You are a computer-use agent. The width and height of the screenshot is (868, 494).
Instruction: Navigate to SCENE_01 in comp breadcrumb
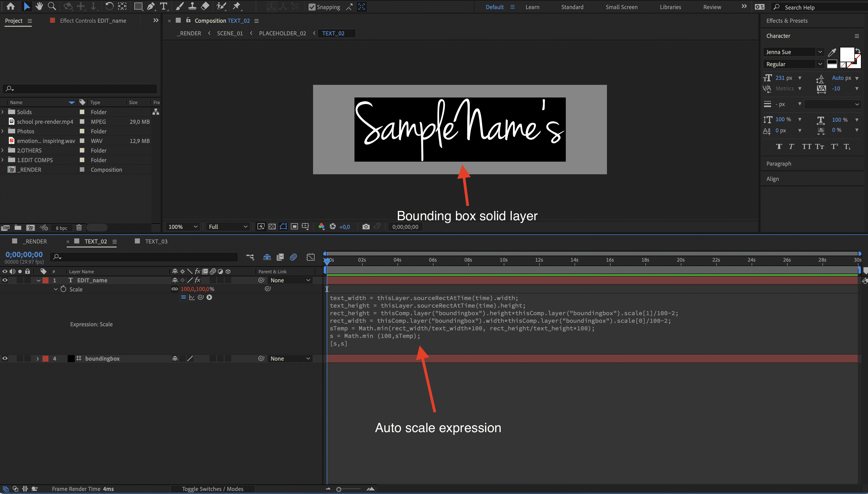tap(229, 33)
